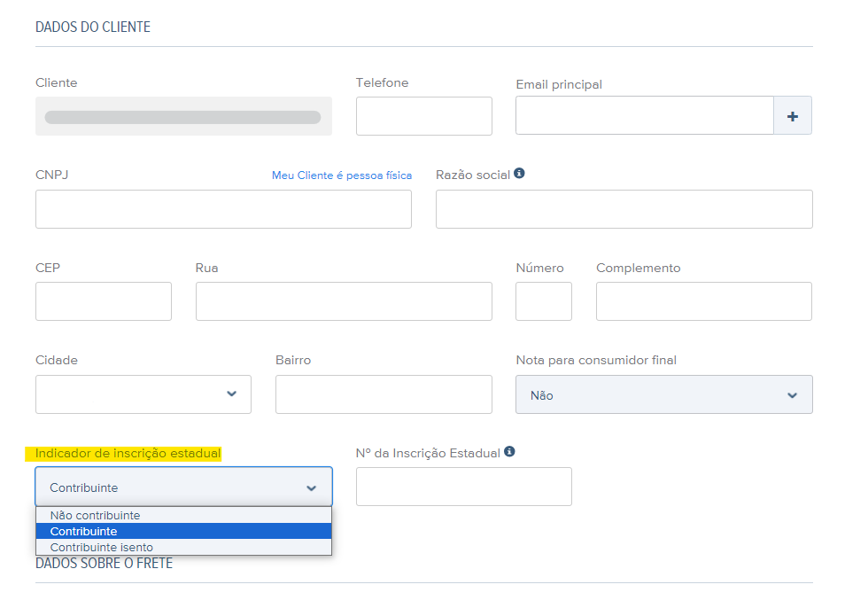Screen dimensions: 868x608
Task: Click the plus button beside Email principal
Action: coord(792,116)
